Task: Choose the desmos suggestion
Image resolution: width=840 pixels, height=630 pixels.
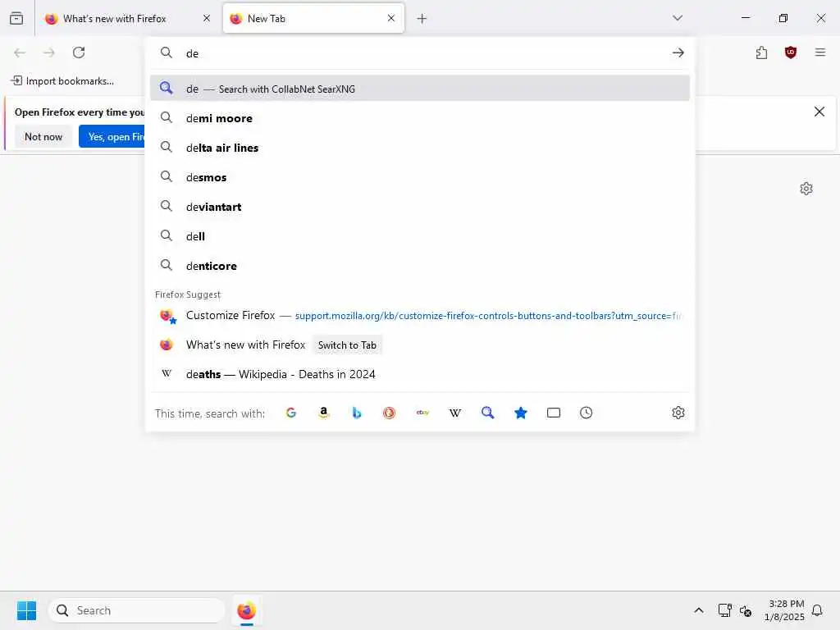Action: click(420, 177)
